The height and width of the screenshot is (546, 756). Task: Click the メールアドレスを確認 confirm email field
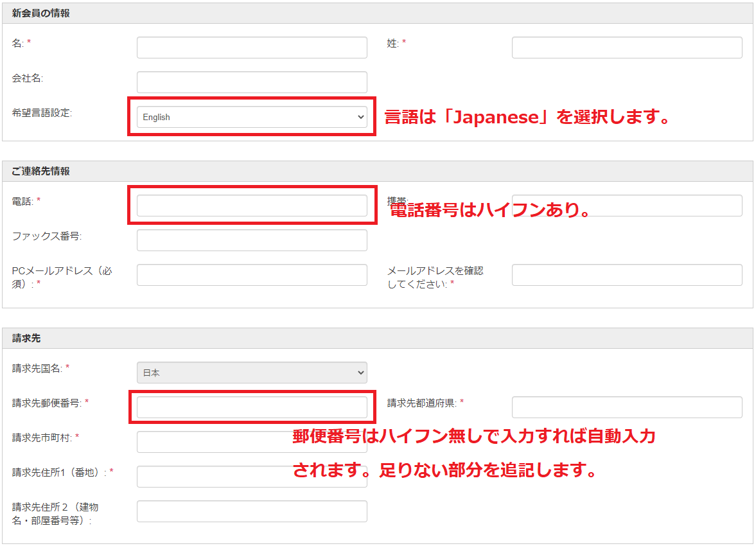point(626,275)
